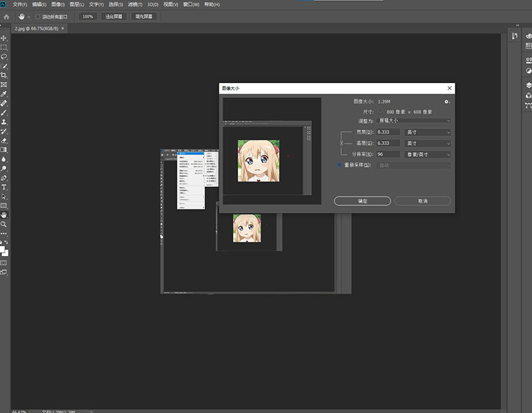Image resolution: width=532 pixels, height=413 pixels.
Task: Activate the Zoom magnifier tool
Action: (4, 225)
